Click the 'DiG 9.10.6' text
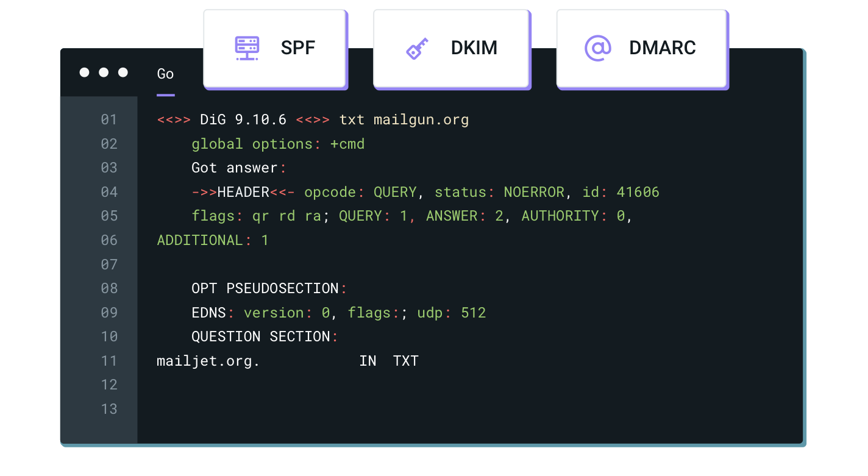The image size is (868, 476). (243, 119)
